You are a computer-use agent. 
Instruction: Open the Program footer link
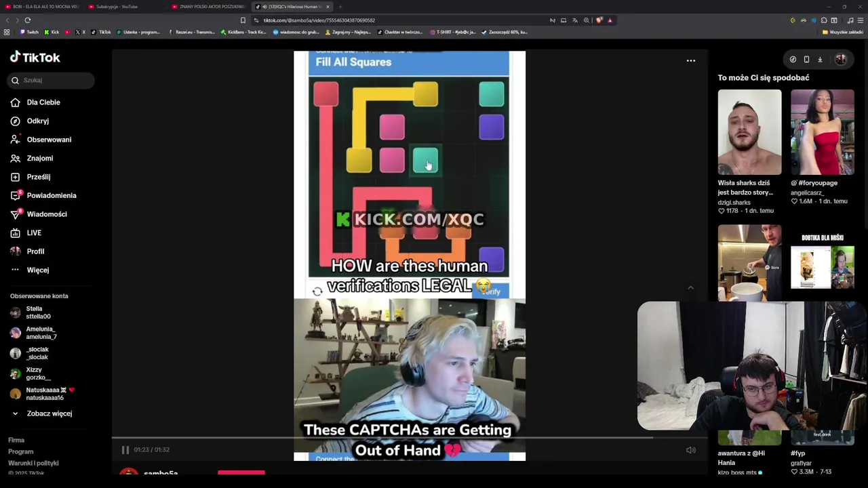click(x=20, y=451)
